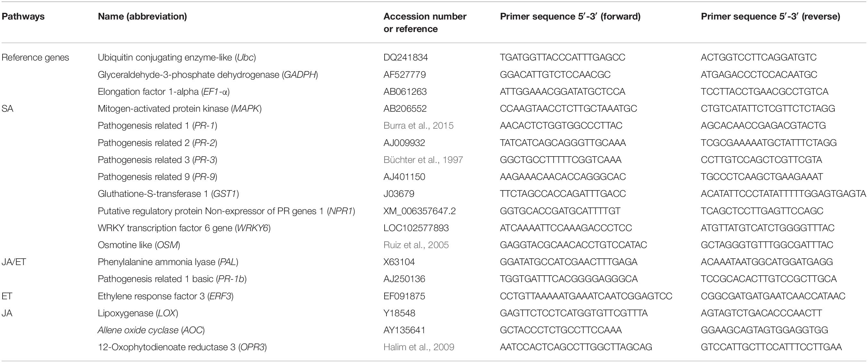Click the Accession number or reference header
The height and width of the screenshot is (363, 868).
[x=425, y=23]
